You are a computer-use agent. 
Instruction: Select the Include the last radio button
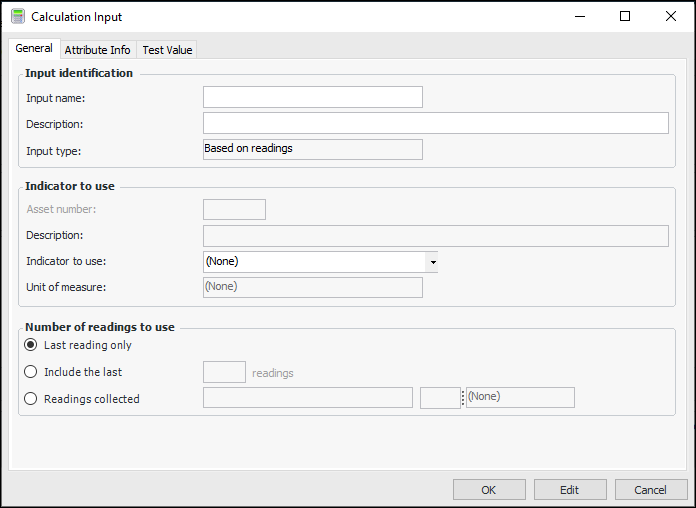(x=31, y=372)
